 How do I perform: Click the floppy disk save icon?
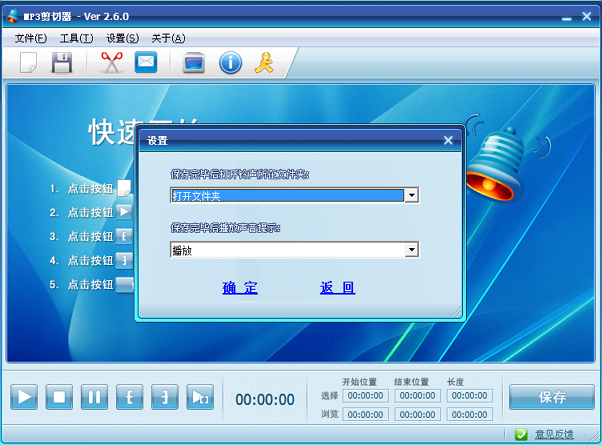[62, 62]
